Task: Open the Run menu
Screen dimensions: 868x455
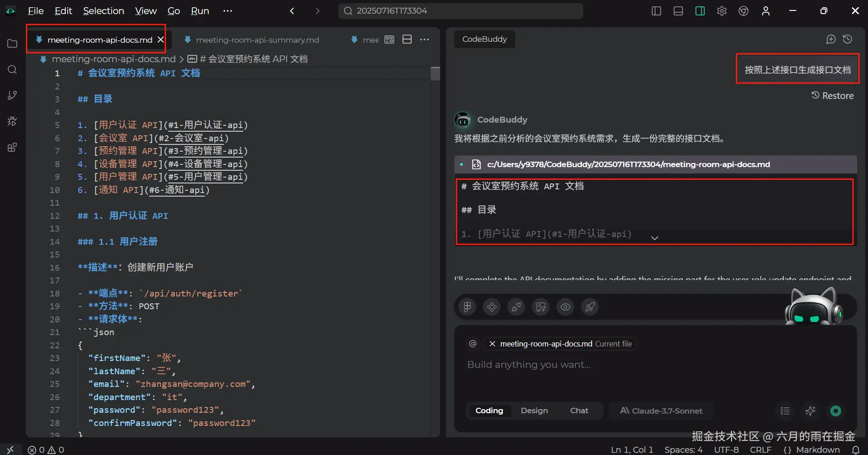Action: click(x=200, y=11)
